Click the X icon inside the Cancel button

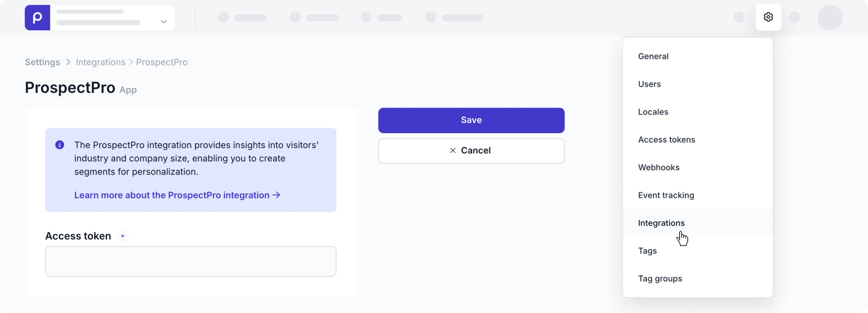click(x=453, y=151)
